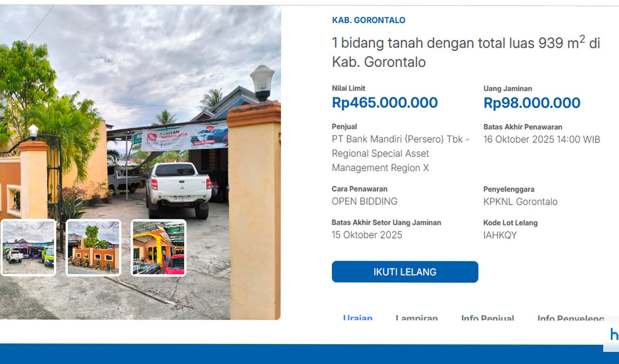Click the IKUTI LELANG button
Viewport: 619px width, 364px height.
[405, 272]
